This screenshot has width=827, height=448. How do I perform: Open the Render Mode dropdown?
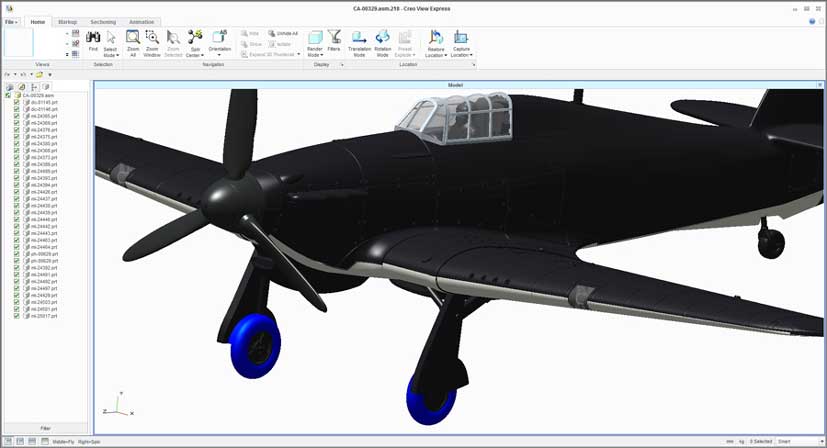pos(315,43)
